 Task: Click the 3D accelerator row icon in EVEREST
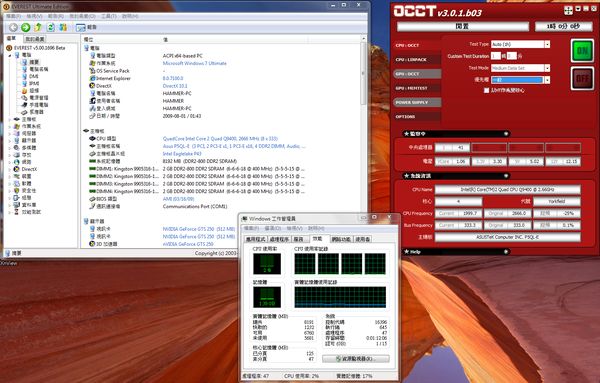[x=92, y=244]
